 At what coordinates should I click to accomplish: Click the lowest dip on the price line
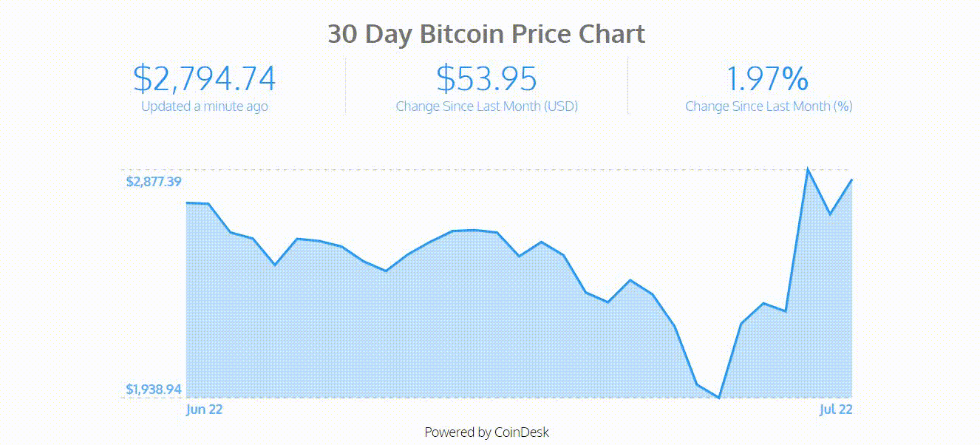coord(718,398)
